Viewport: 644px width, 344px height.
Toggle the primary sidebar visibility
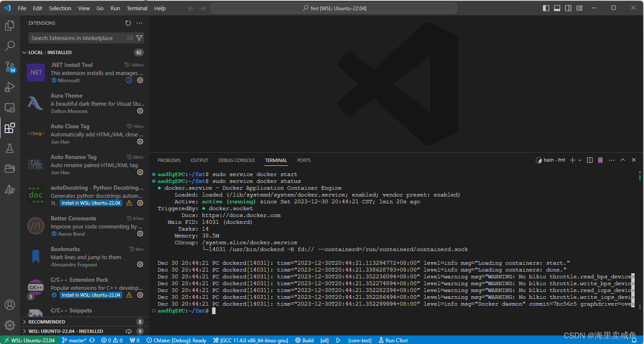click(x=546, y=8)
